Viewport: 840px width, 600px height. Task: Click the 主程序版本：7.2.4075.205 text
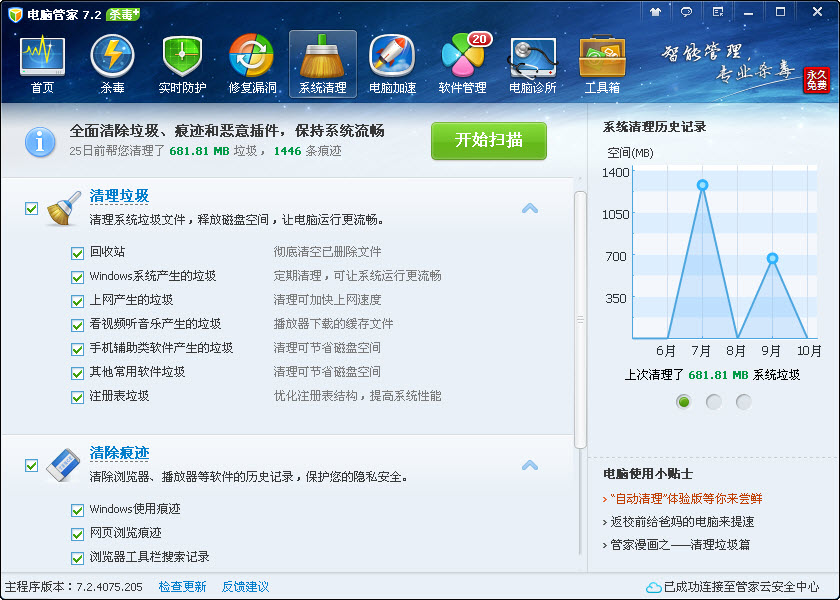click(74, 587)
